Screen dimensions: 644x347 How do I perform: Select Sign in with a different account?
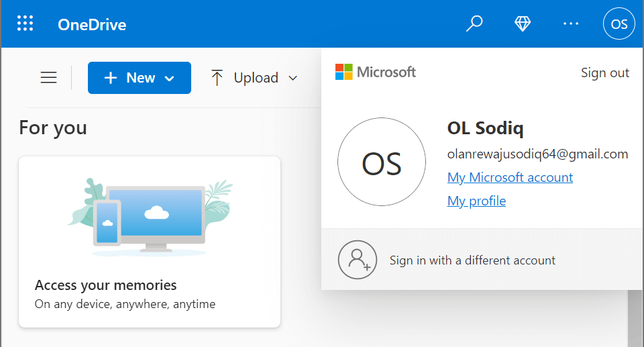click(x=472, y=260)
